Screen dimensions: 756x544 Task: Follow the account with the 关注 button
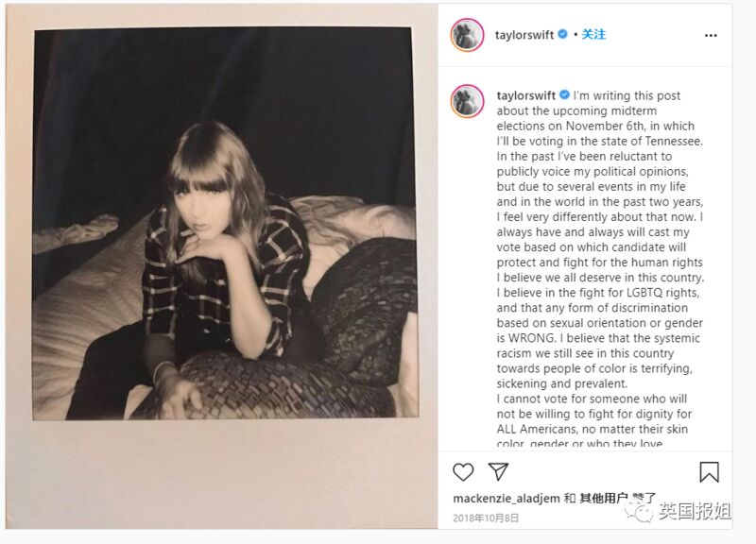(593, 34)
